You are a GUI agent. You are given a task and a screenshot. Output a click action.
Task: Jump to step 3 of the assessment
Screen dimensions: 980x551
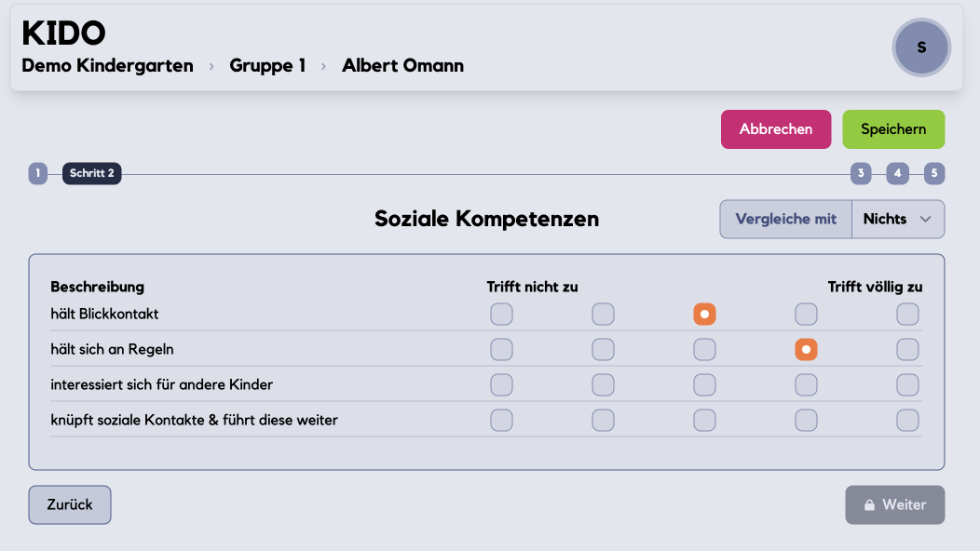click(x=860, y=173)
